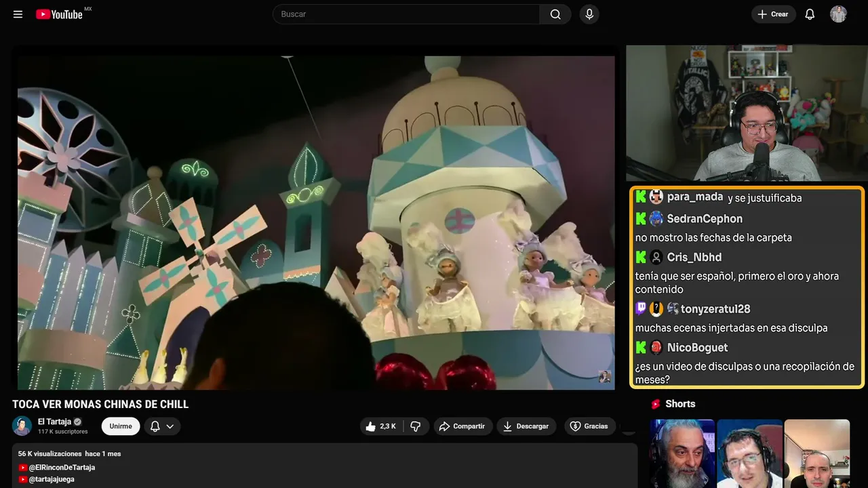Image resolution: width=868 pixels, height=488 pixels.
Task: Click the channel watermark in the video corner
Action: click(604, 378)
